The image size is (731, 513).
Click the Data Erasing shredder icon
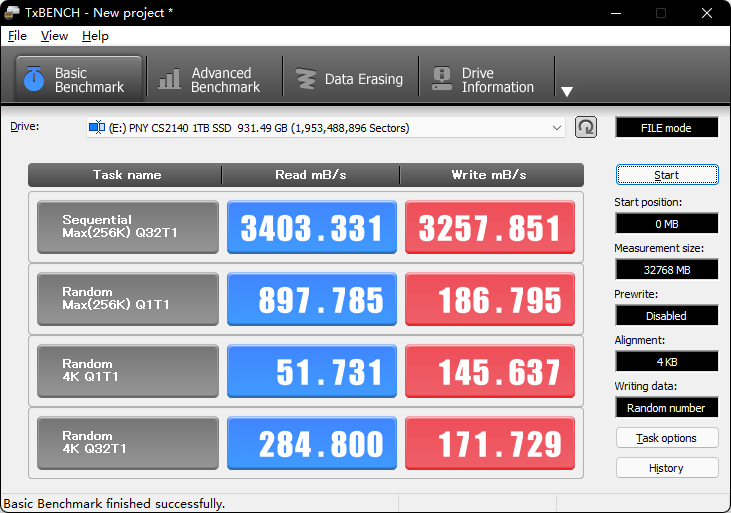point(306,79)
